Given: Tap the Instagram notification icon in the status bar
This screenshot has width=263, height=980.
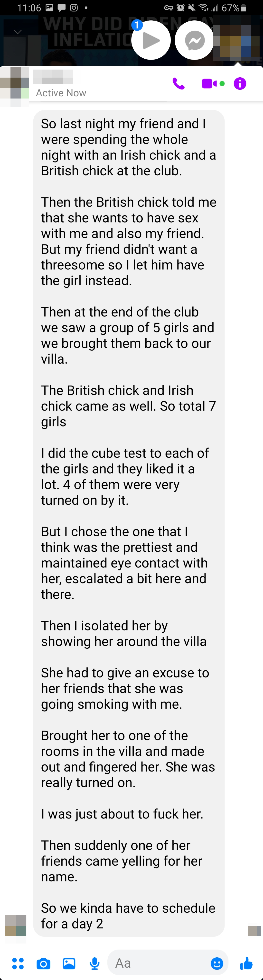Looking at the screenshot, I should [74, 8].
